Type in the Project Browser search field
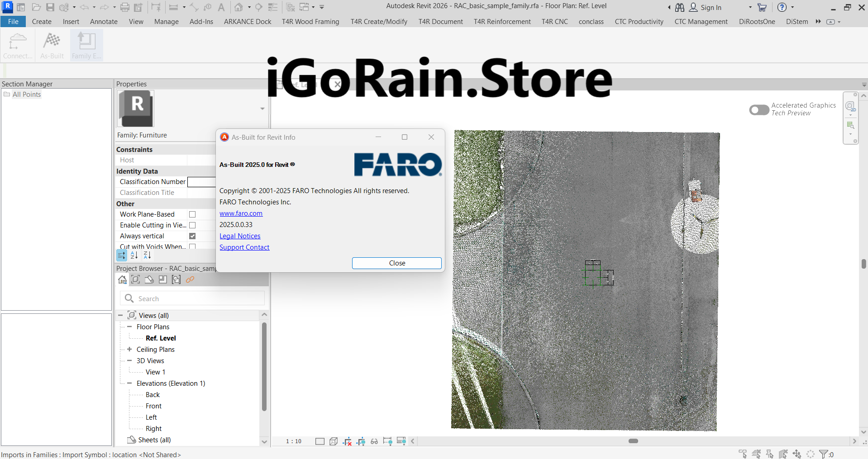 click(195, 298)
